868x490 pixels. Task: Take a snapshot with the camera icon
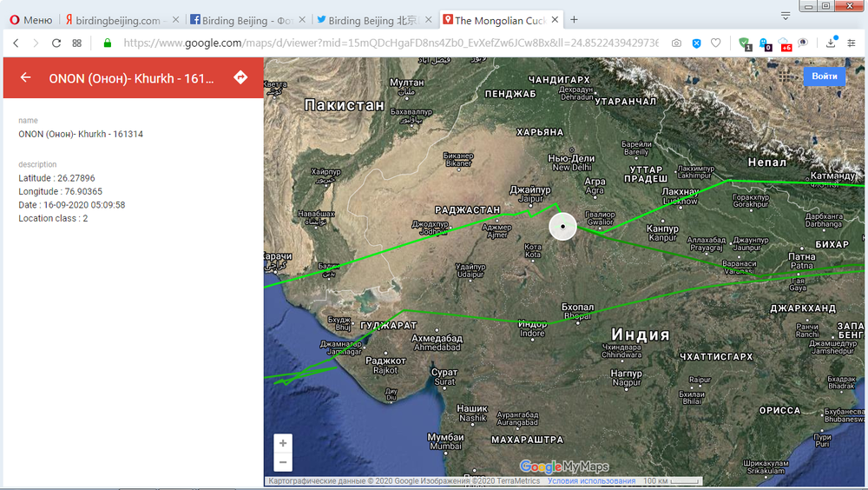point(676,43)
